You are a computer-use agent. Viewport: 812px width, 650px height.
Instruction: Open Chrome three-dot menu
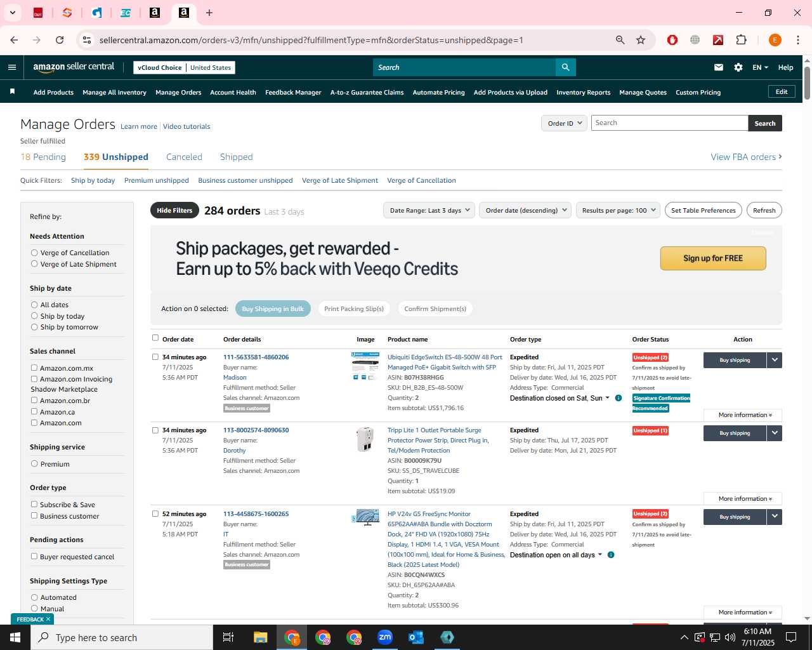[797, 40]
